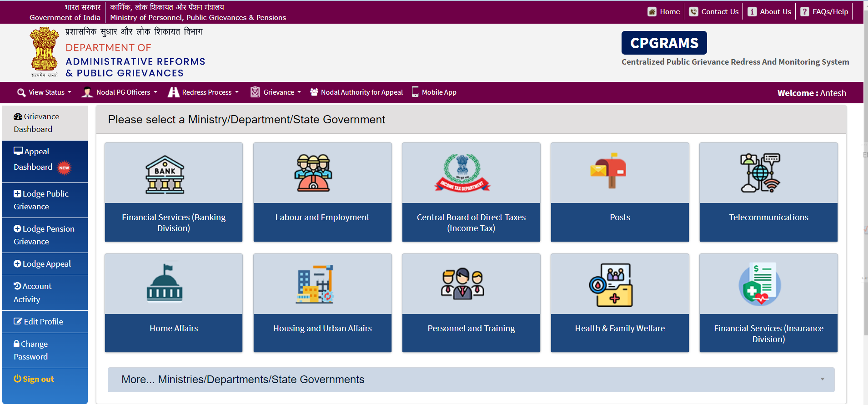Open the Nodal PG Officers dropdown

(119, 92)
